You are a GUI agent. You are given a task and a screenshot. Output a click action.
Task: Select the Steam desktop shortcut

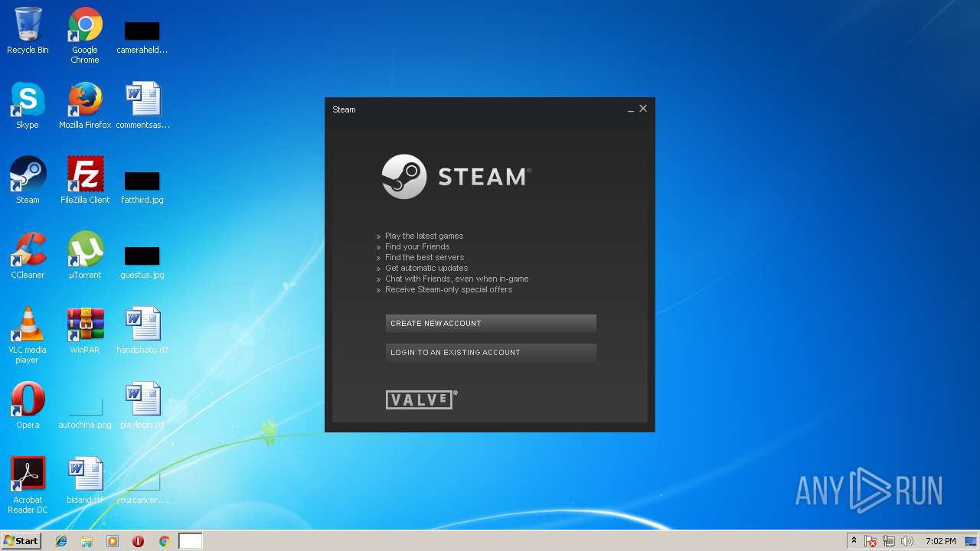point(28,181)
